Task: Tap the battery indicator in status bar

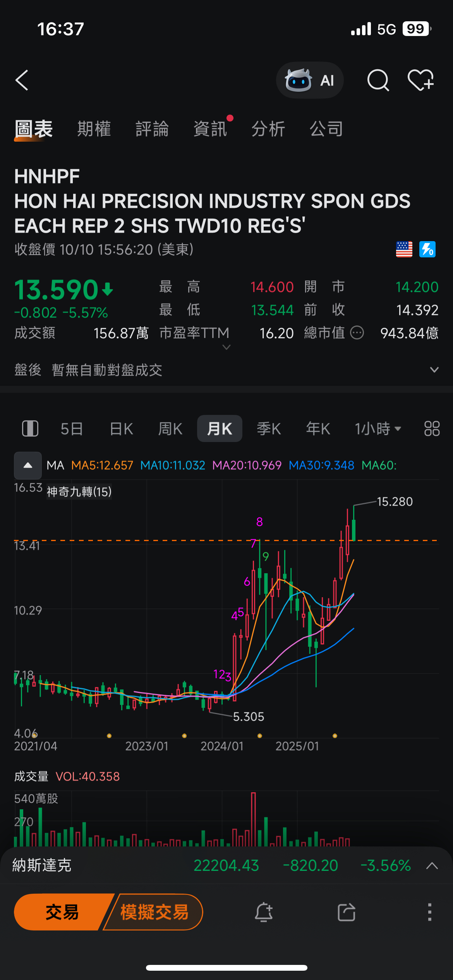Action: click(417, 29)
